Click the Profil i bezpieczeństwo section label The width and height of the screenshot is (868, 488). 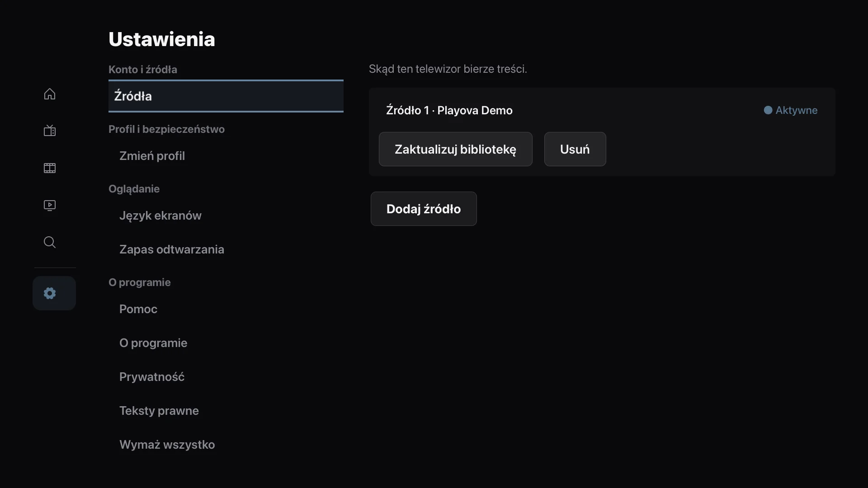166,129
